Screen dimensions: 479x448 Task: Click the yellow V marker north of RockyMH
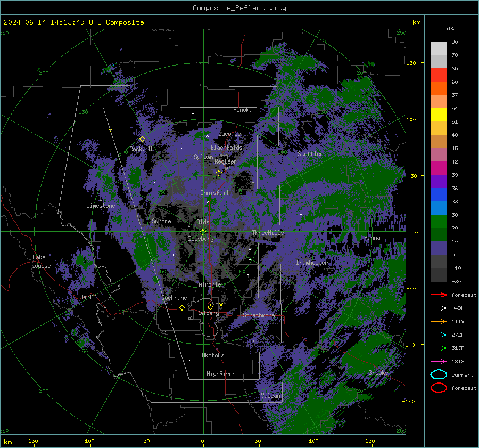pyautogui.click(x=111, y=130)
